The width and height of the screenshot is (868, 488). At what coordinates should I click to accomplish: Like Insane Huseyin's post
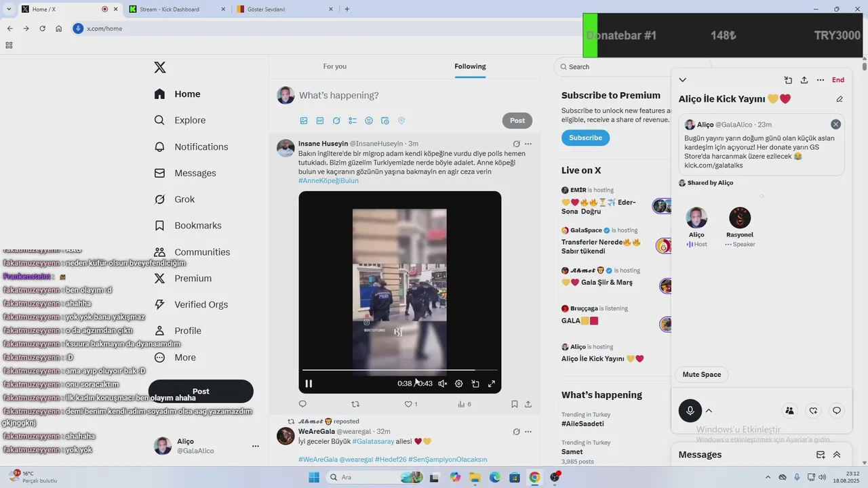click(x=411, y=404)
